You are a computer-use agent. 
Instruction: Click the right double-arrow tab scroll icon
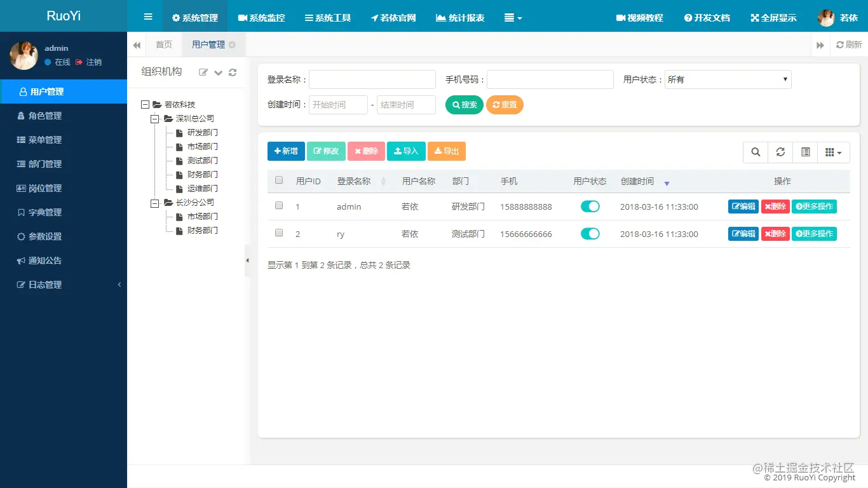(x=820, y=45)
